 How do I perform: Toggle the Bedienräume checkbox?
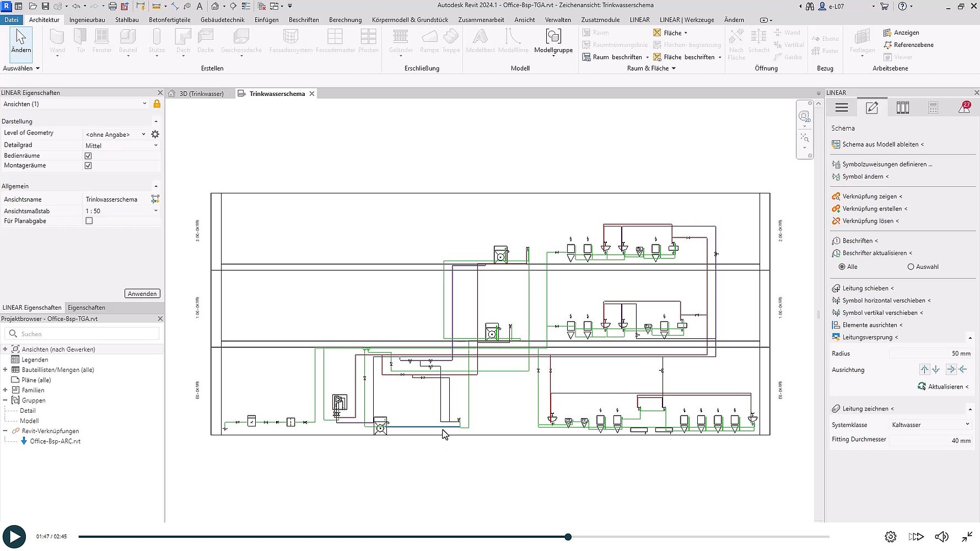88,156
